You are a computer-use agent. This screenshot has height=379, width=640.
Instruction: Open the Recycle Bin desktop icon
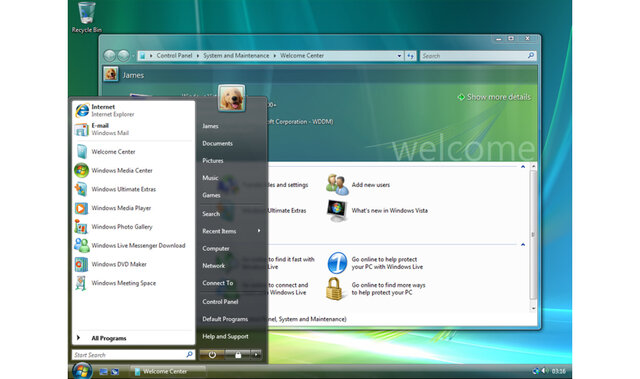[87, 18]
